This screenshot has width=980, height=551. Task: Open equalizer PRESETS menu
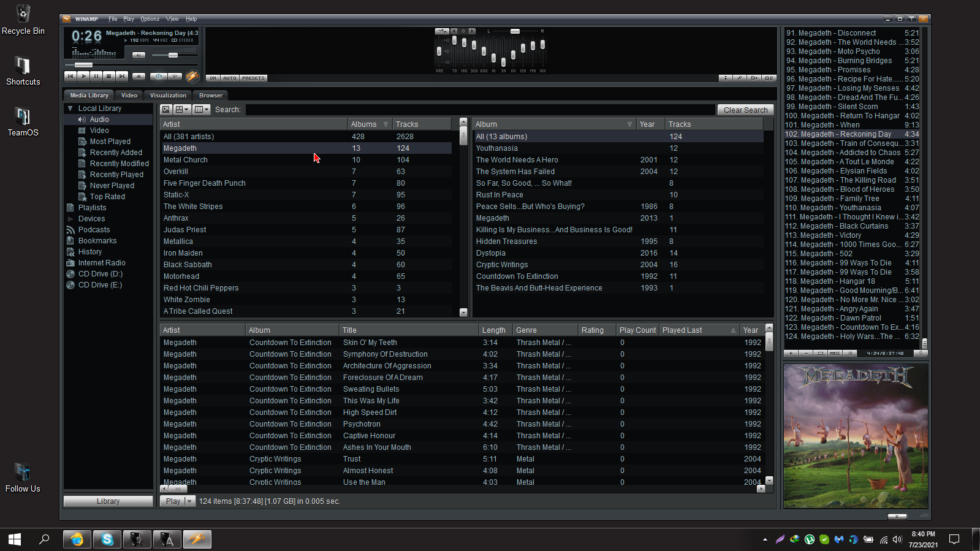253,78
